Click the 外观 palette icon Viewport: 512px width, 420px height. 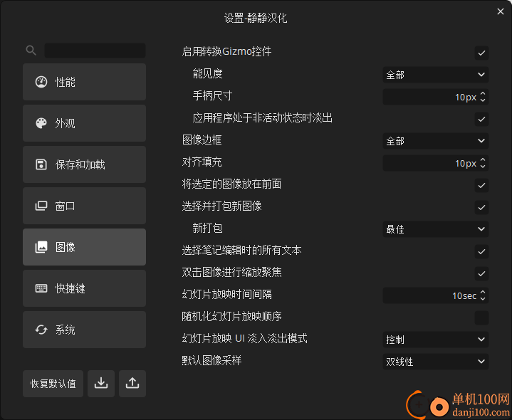[x=41, y=123]
